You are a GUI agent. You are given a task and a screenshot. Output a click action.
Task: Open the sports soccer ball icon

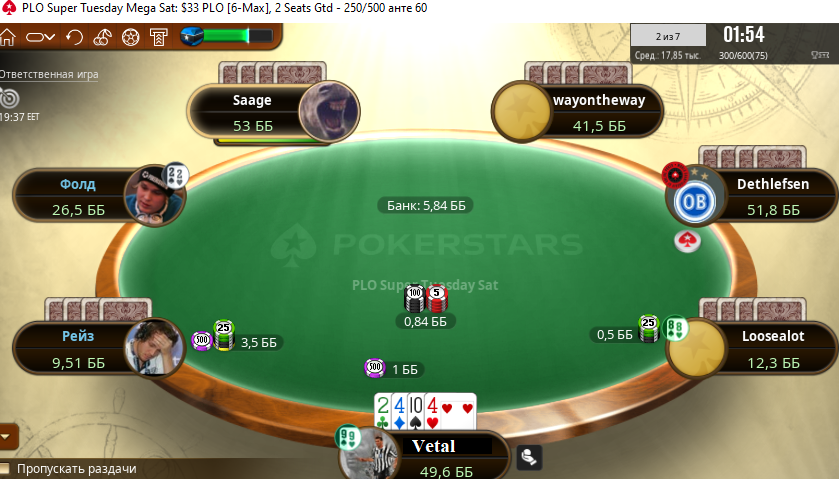(x=131, y=37)
